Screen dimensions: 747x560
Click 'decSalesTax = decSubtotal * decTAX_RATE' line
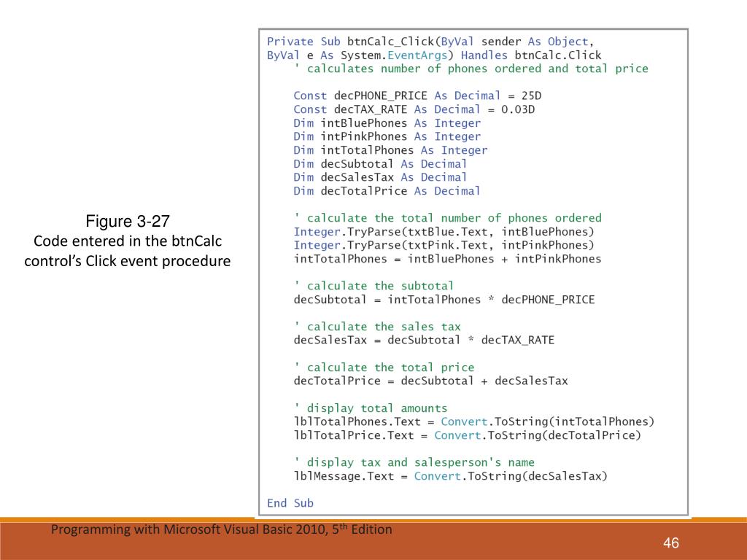(x=424, y=340)
